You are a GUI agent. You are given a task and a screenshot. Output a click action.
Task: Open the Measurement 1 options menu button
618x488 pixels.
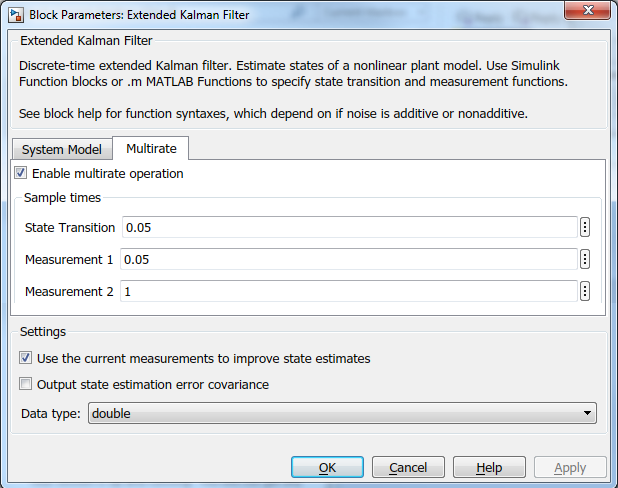585,259
